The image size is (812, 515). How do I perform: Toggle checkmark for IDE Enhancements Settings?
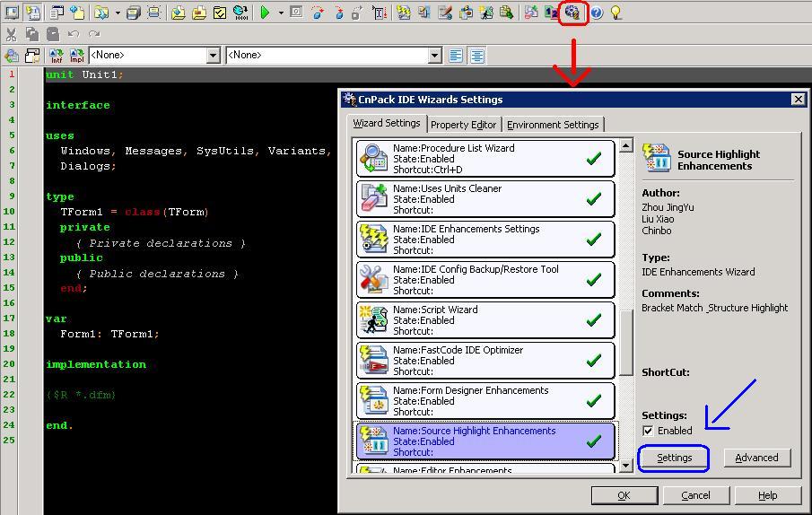(594, 240)
